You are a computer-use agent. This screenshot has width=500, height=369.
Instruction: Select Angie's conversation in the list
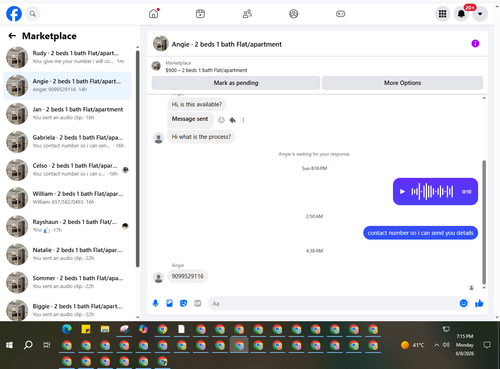click(x=67, y=85)
